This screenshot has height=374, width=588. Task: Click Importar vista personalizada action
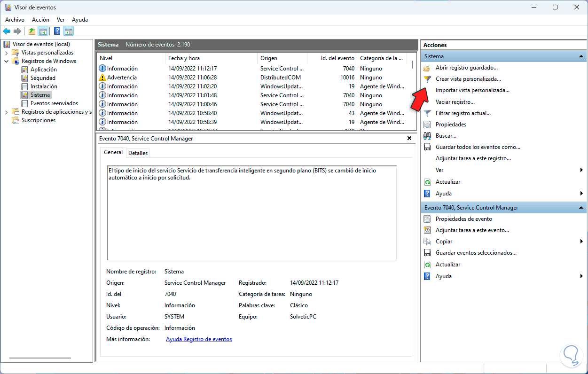click(472, 90)
